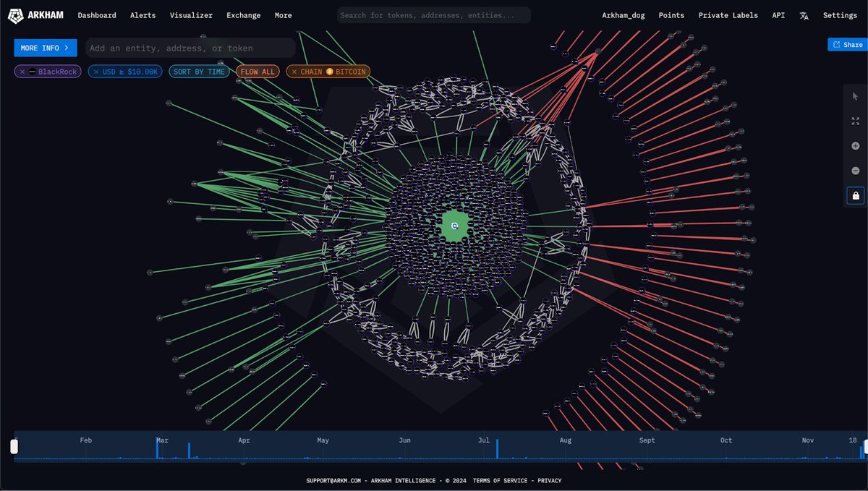Open the Dashboard page
868x491 pixels.
coord(97,15)
